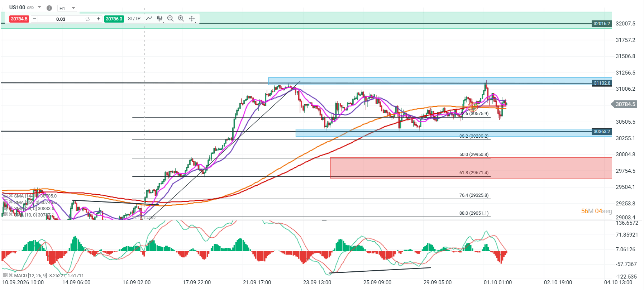Click the 23.09 13:00 time axis label
This screenshot has width=644, height=290.
click(317, 282)
